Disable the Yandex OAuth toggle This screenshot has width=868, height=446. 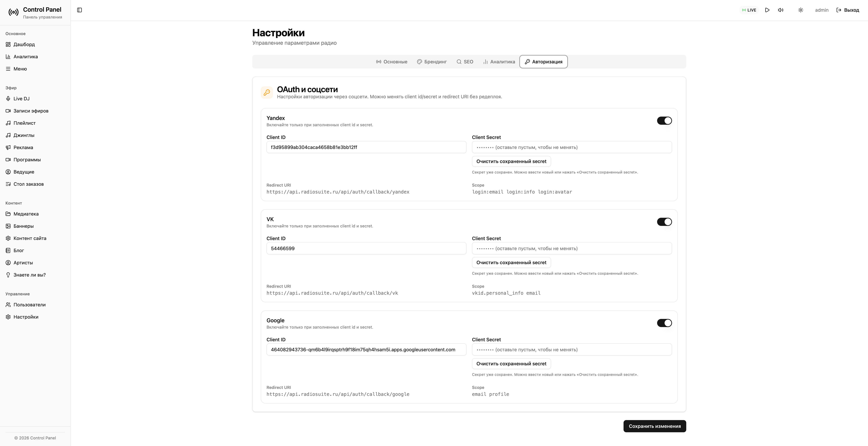(x=664, y=121)
